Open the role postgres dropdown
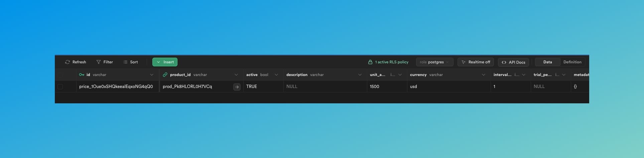The height and width of the screenshot is (158, 644). click(434, 62)
